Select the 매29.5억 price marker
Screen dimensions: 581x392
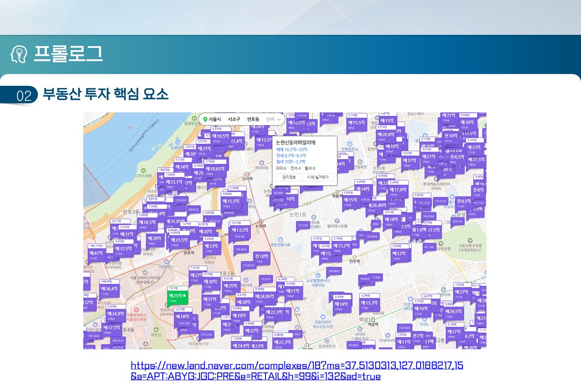[453, 313]
